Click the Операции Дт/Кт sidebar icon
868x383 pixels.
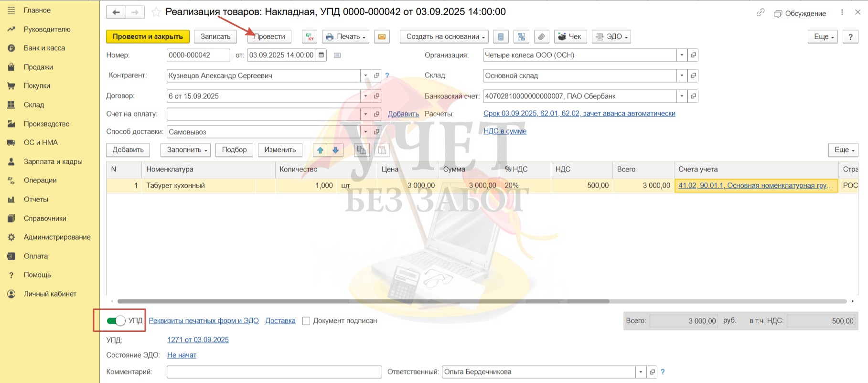click(11, 180)
